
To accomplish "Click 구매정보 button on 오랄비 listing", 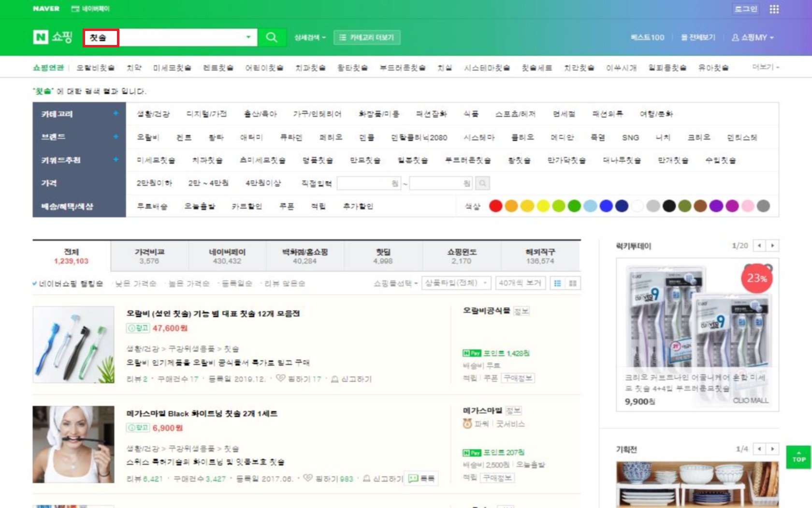I will (518, 378).
